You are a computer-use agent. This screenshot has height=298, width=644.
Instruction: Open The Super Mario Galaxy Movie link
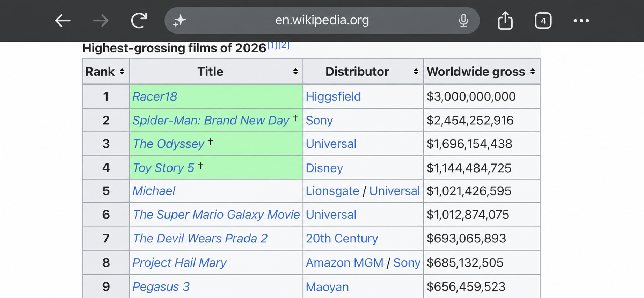coord(216,215)
